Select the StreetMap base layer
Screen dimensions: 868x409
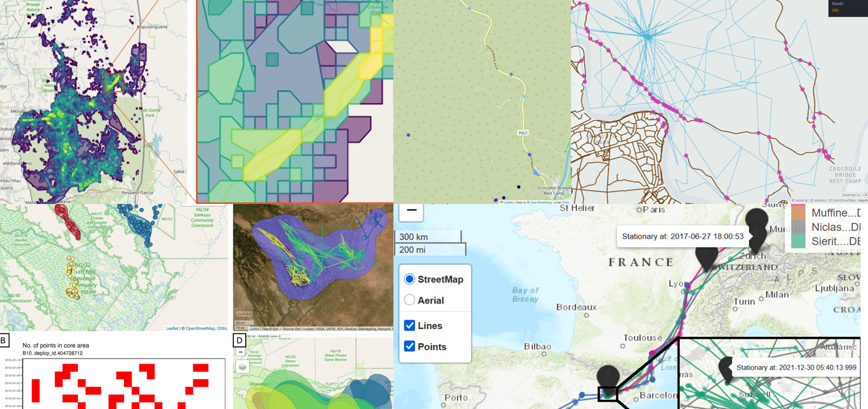[410, 279]
